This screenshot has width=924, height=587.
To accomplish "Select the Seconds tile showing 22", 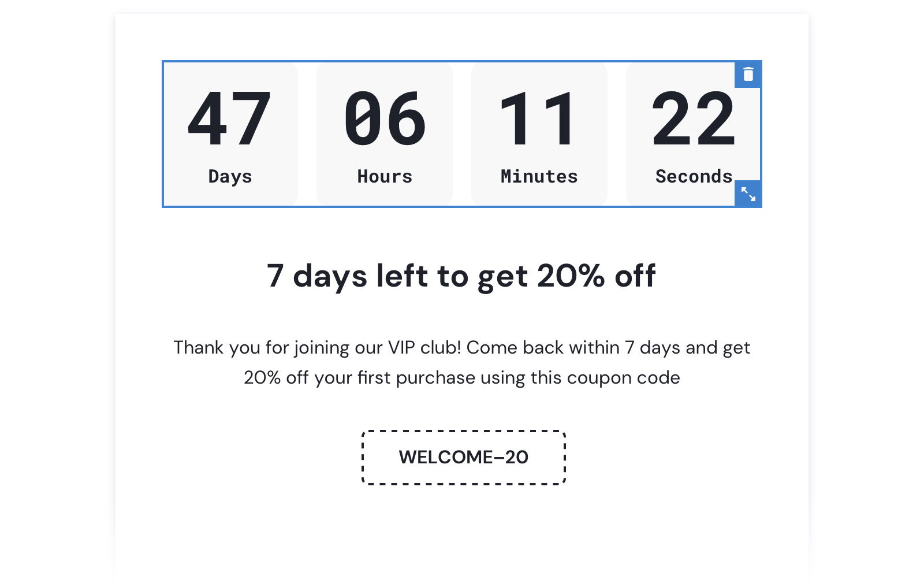I will (681, 133).
